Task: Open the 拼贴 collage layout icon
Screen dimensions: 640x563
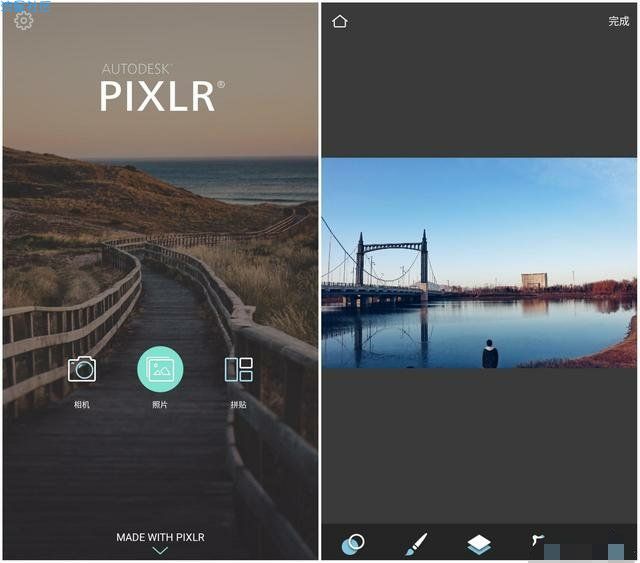Action: pyautogui.click(x=239, y=369)
